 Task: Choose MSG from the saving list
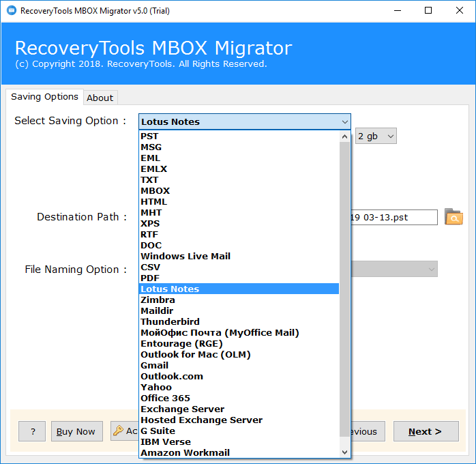coord(239,147)
